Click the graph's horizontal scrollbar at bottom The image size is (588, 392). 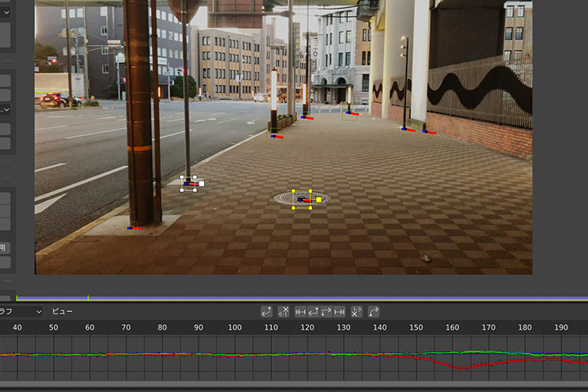coord(294,384)
